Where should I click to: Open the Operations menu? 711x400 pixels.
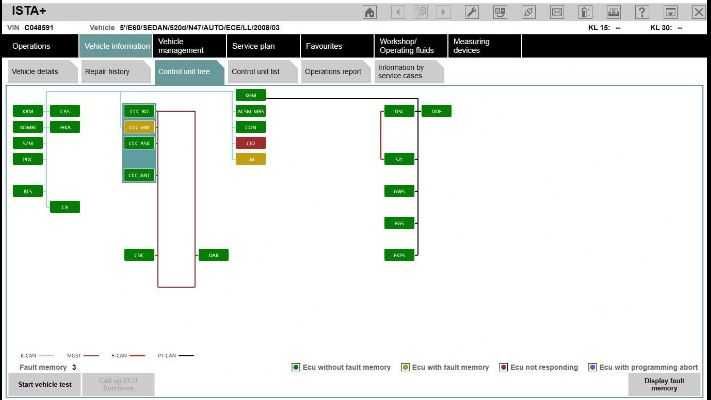40,46
